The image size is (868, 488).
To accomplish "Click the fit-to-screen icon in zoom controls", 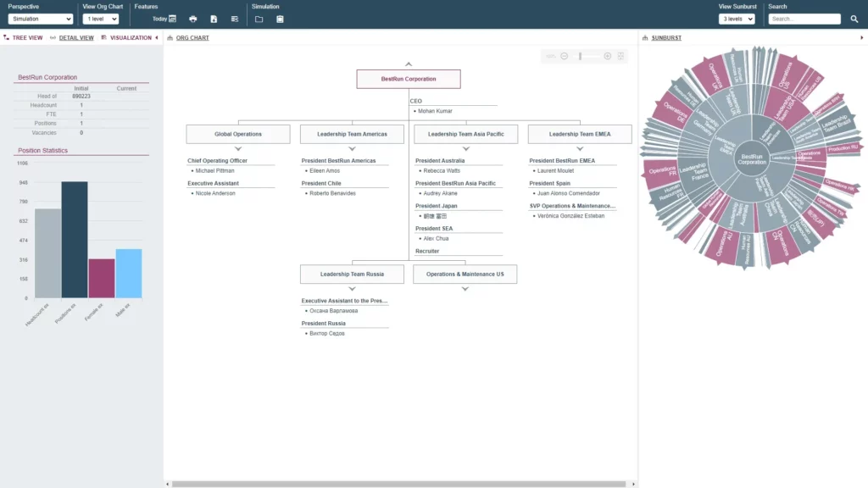I will pos(620,56).
